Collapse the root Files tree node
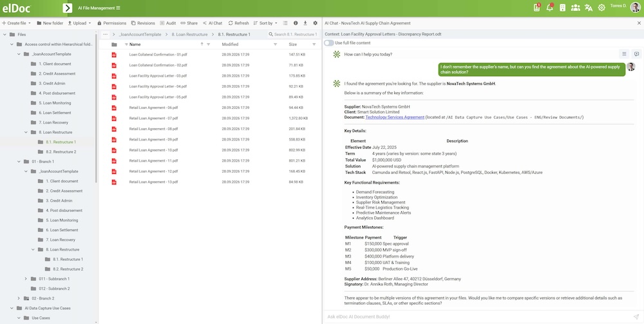The width and height of the screenshot is (644, 324). pyautogui.click(x=5, y=35)
